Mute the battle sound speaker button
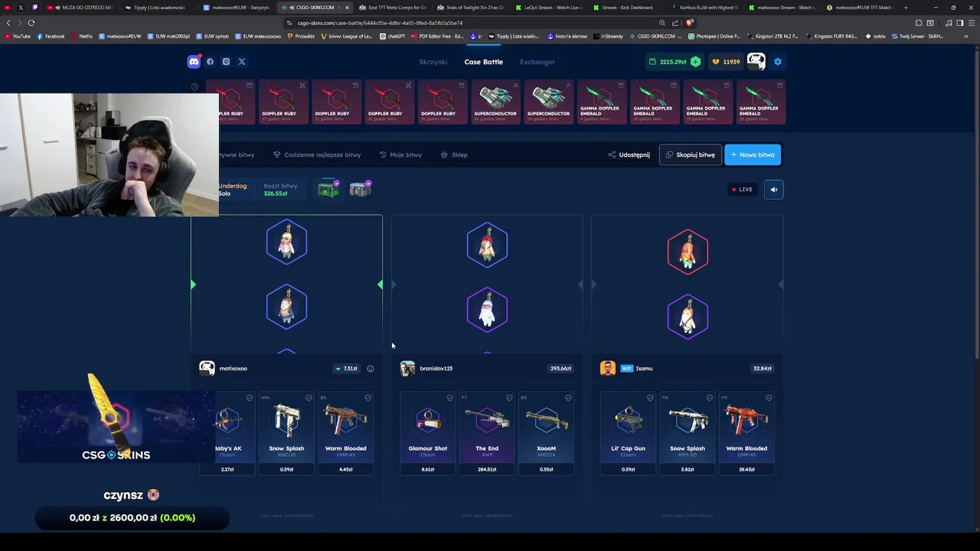 [x=773, y=189]
